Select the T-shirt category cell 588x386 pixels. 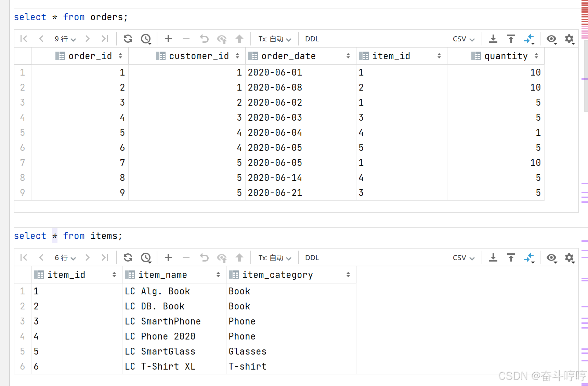(291, 366)
